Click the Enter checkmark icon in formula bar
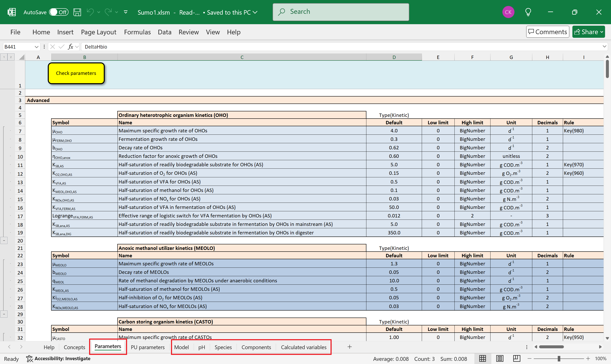The image size is (611, 364). pos(61,47)
